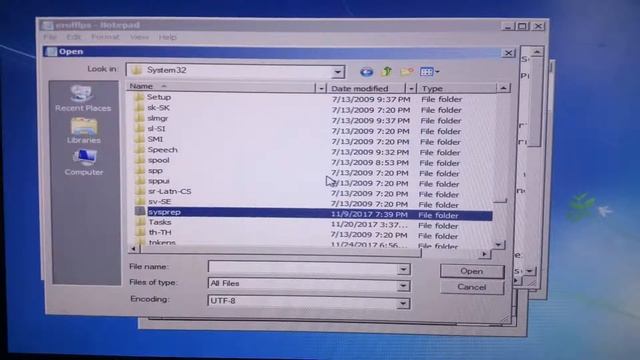The width and height of the screenshot is (640, 360).
Task: Click the horizontal scroll right arrow
Action: tap(484, 254)
